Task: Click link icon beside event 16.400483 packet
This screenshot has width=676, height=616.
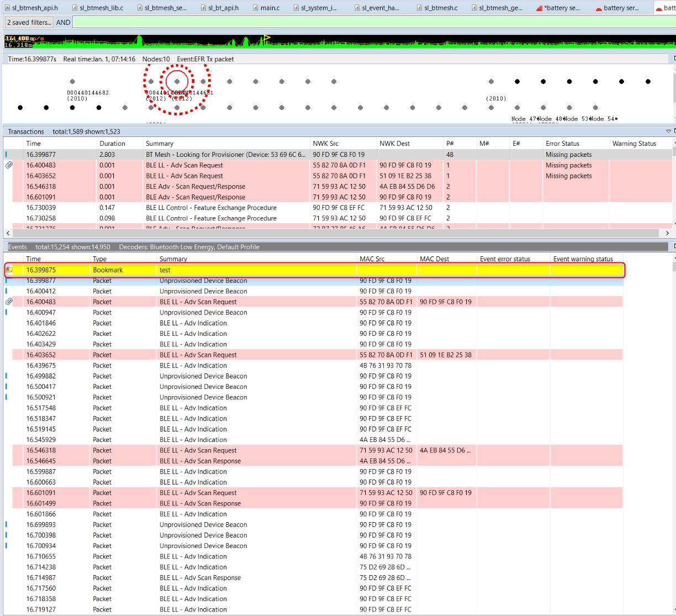Action: 9,302
